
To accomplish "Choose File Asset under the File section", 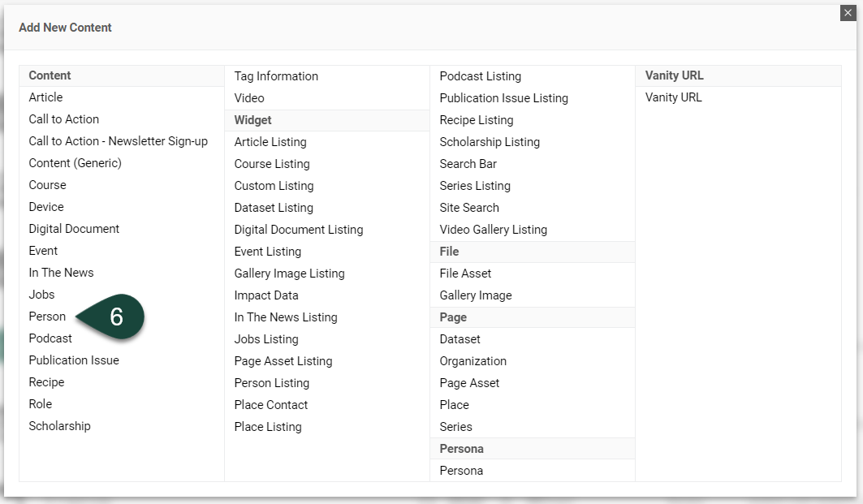I will (465, 273).
